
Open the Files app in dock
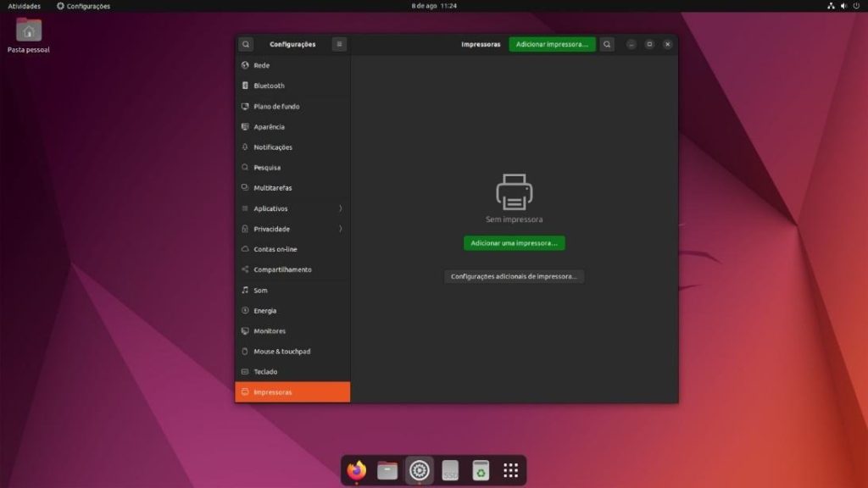coord(387,470)
